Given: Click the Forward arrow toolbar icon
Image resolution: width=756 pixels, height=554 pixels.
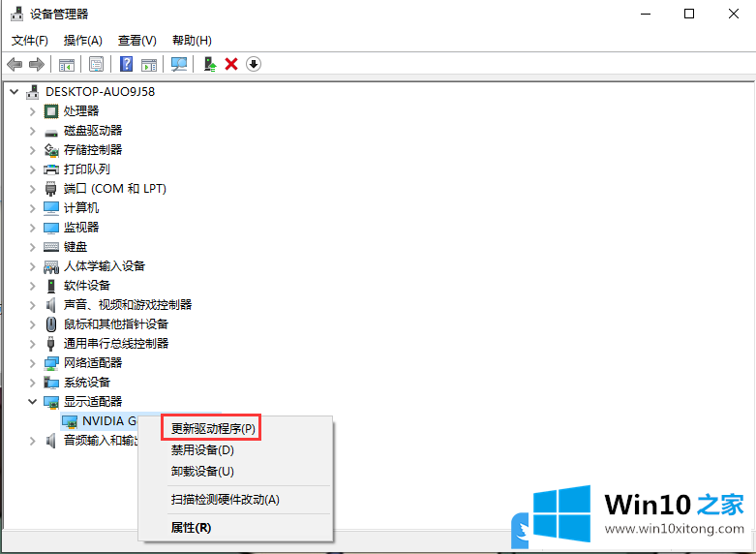Looking at the screenshot, I should 36,64.
